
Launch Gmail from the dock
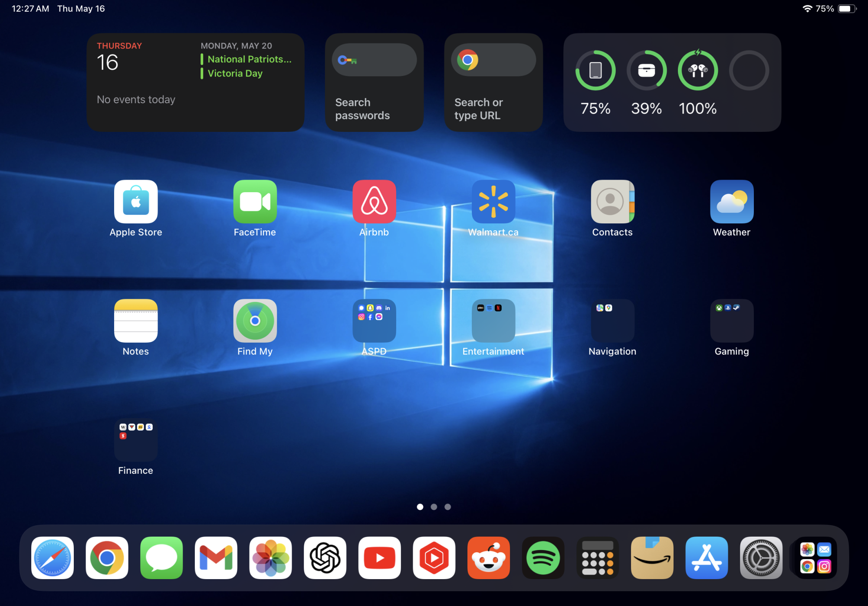(x=216, y=558)
